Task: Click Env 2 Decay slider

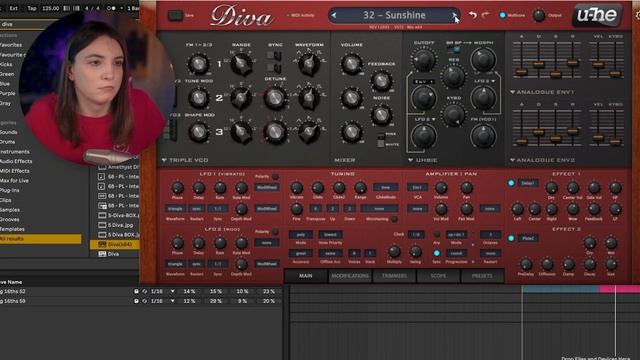Action: (538, 131)
